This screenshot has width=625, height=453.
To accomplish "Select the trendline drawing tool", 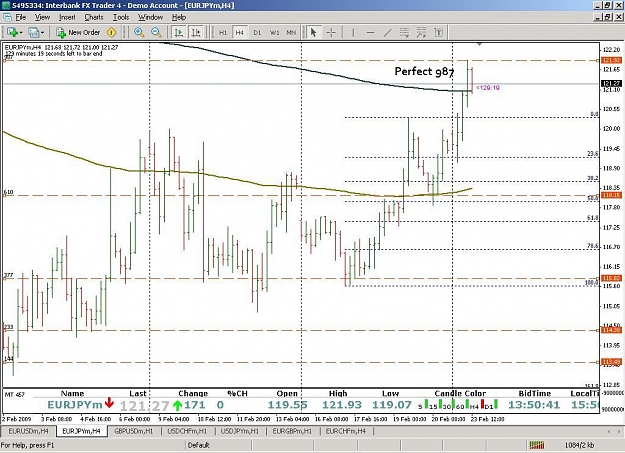I will click(x=387, y=32).
